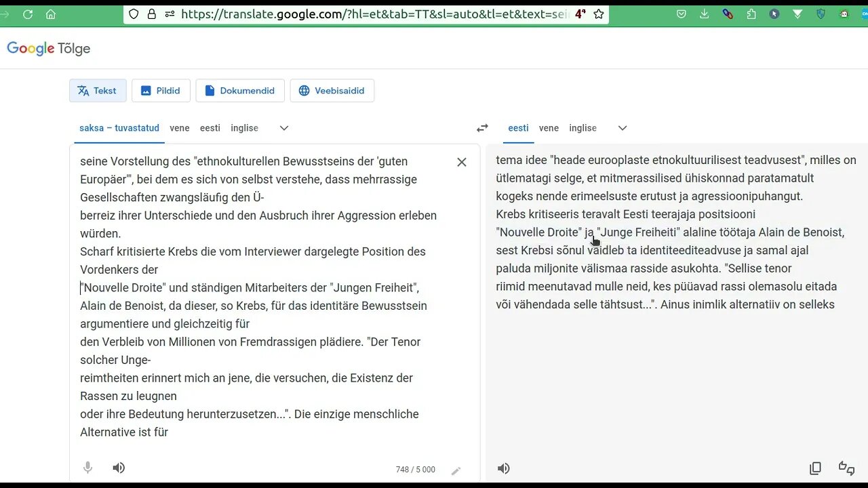Clear the source text with the X
Image resolution: width=868 pixels, height=488 pixels.
pyautogui.click(x=462, y=162)
